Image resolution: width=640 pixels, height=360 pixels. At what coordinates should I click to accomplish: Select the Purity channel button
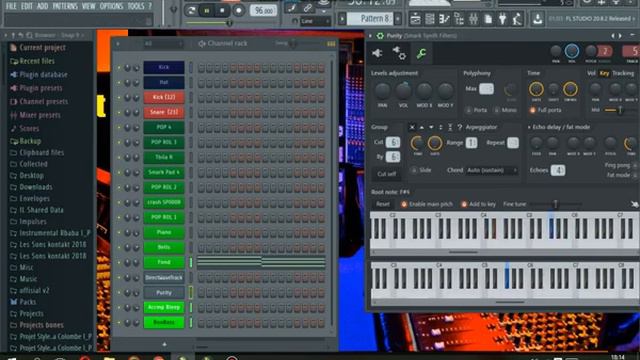[164, 293]
